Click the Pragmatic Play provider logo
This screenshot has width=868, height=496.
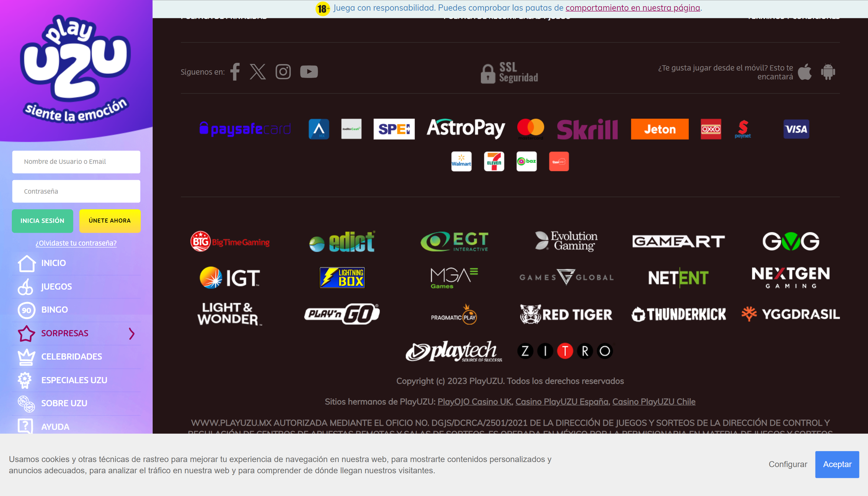[454, 315]
